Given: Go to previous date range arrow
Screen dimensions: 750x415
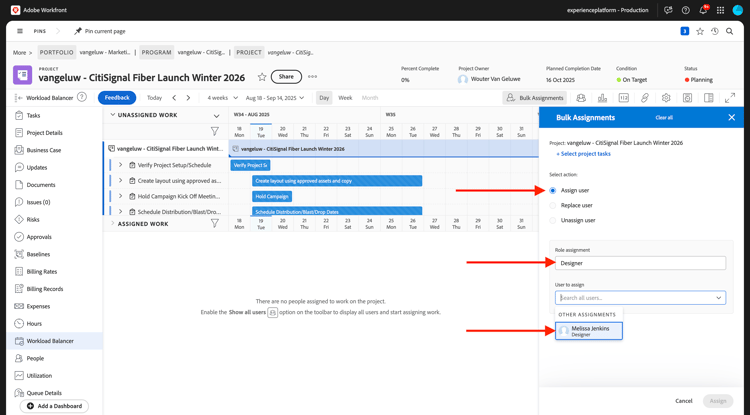Looking at the screenshot, I should click(x=174, y=98).
